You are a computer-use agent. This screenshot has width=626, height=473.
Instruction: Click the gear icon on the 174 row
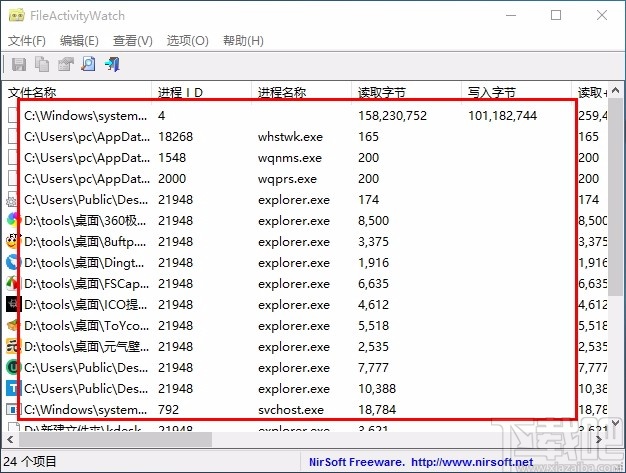point(12,201)
